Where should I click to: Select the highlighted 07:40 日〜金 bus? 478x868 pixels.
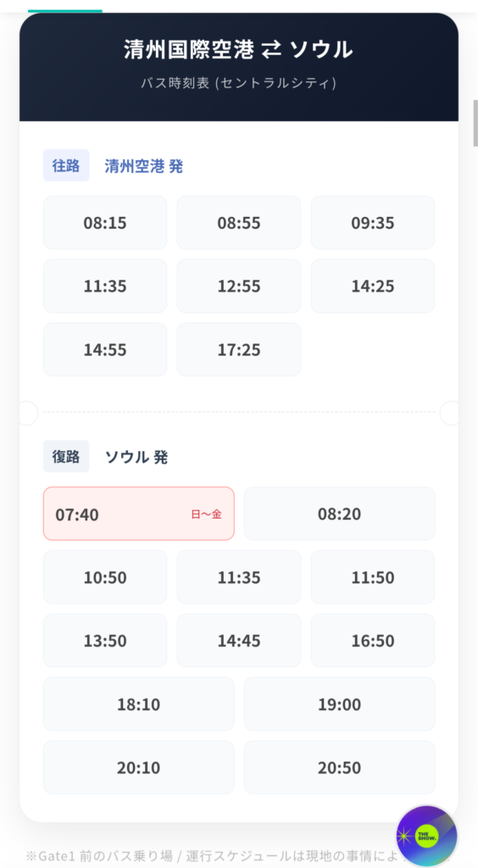click(139, 514)
